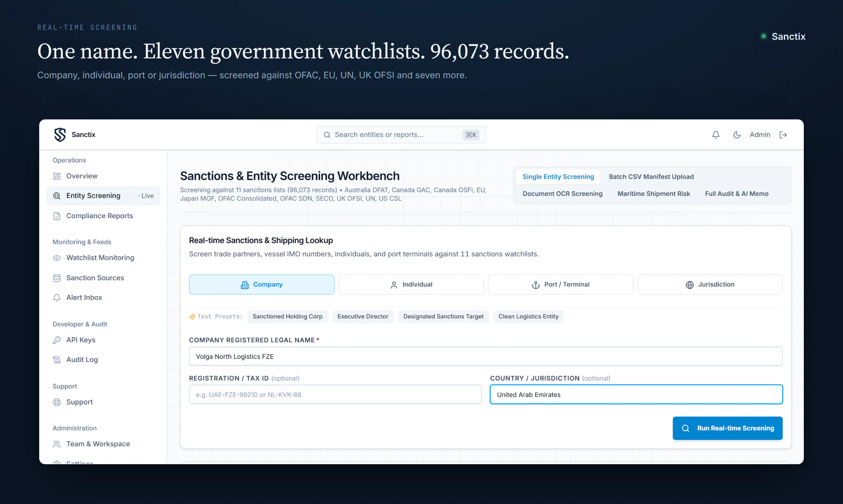Click the Support lifebuoy icon
Screen dimensions: 843x504
pyautogui.click(x=57, y=402)
